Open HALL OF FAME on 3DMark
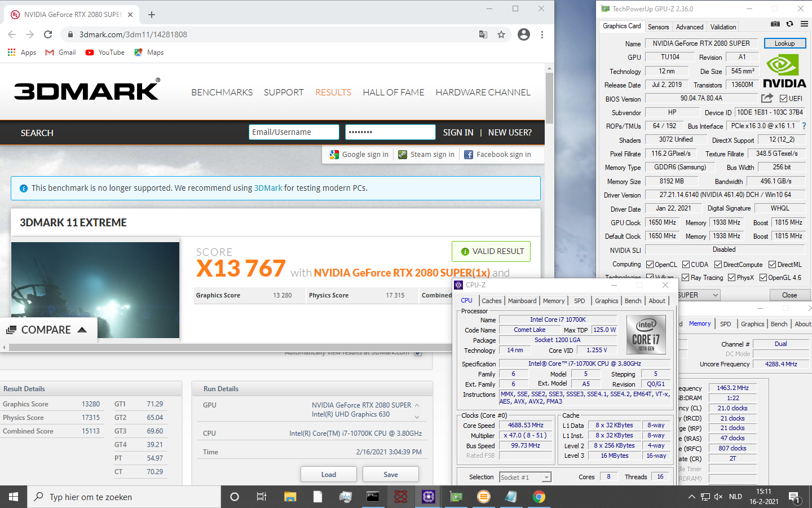 394,92
